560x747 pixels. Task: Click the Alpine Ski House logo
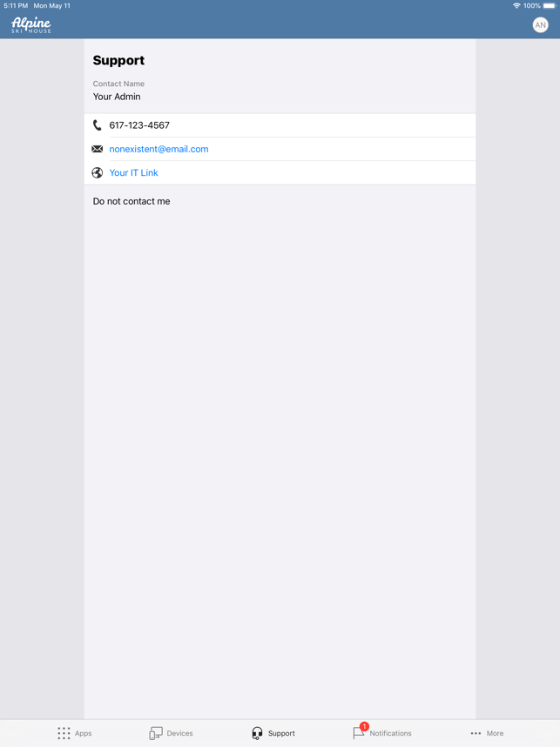(x=31, y=25)
